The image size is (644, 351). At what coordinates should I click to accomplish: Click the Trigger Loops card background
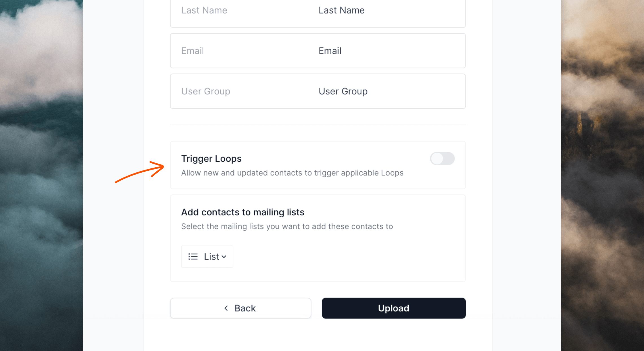point(318,165)
